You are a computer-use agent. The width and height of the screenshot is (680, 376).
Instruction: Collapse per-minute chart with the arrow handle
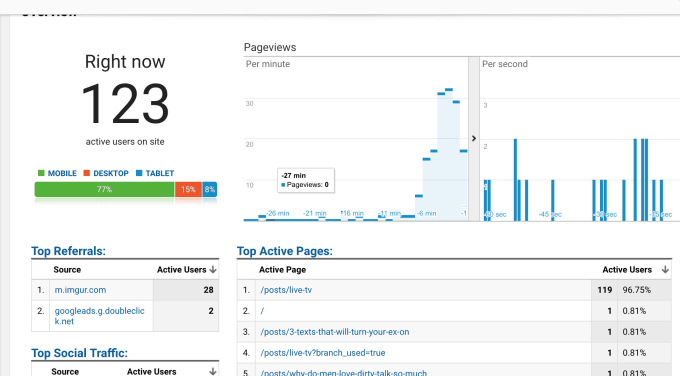tap(474, 138)
